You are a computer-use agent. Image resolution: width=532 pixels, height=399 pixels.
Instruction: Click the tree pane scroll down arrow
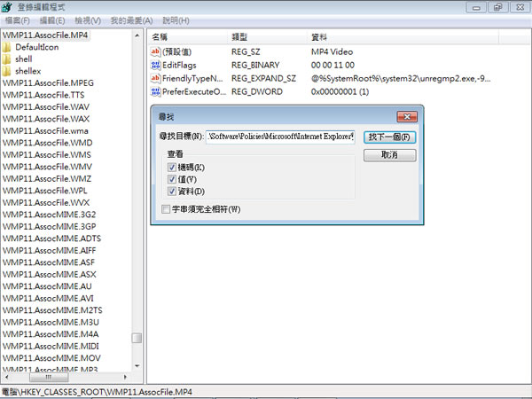point(137,365)
